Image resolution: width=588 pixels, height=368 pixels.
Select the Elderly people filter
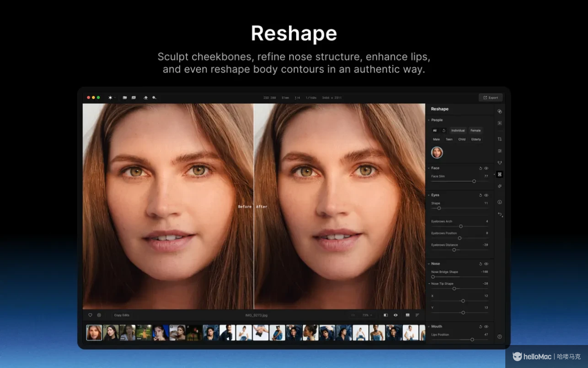point(476,139)
